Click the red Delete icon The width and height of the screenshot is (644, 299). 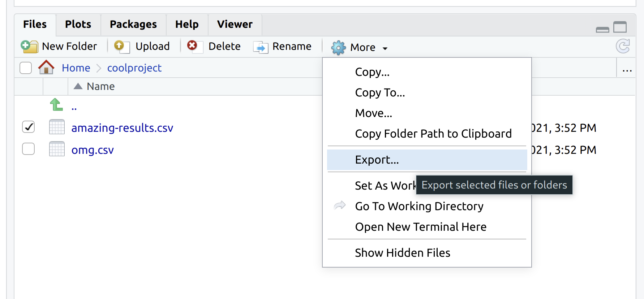[x=194, y=46]
